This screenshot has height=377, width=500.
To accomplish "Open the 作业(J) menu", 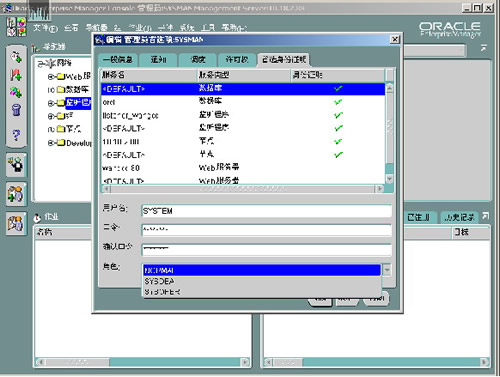I will click(140, 28).
